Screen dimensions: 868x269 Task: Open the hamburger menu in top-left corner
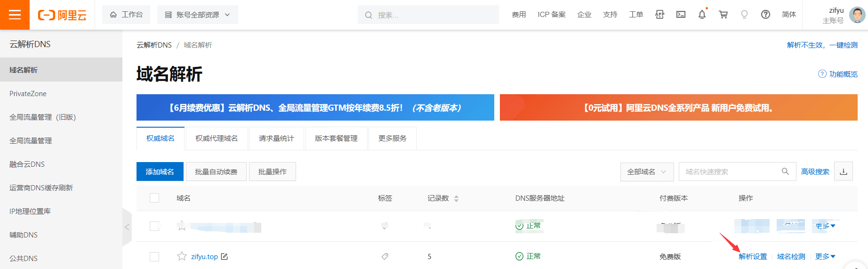coord(15,15)
